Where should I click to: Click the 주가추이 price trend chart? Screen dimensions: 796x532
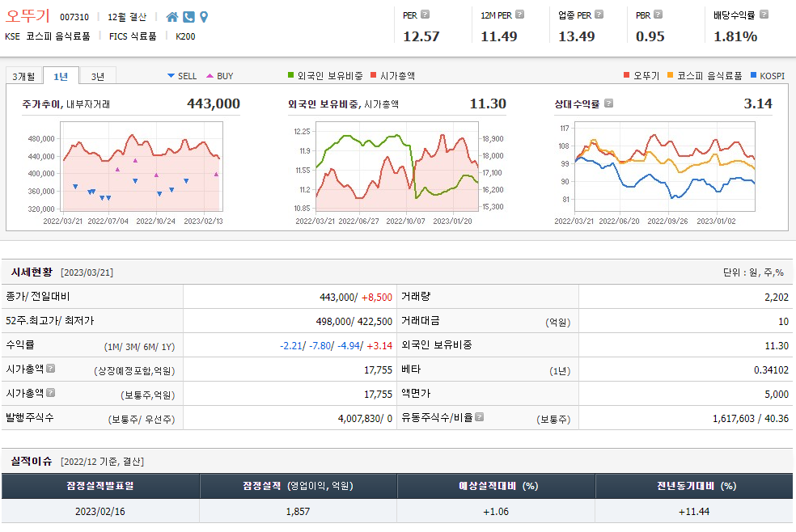(142, 167)
